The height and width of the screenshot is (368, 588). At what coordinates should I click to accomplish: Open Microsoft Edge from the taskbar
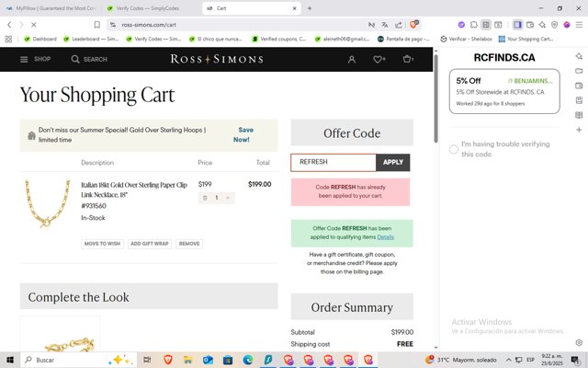click(x=248, y=360)
